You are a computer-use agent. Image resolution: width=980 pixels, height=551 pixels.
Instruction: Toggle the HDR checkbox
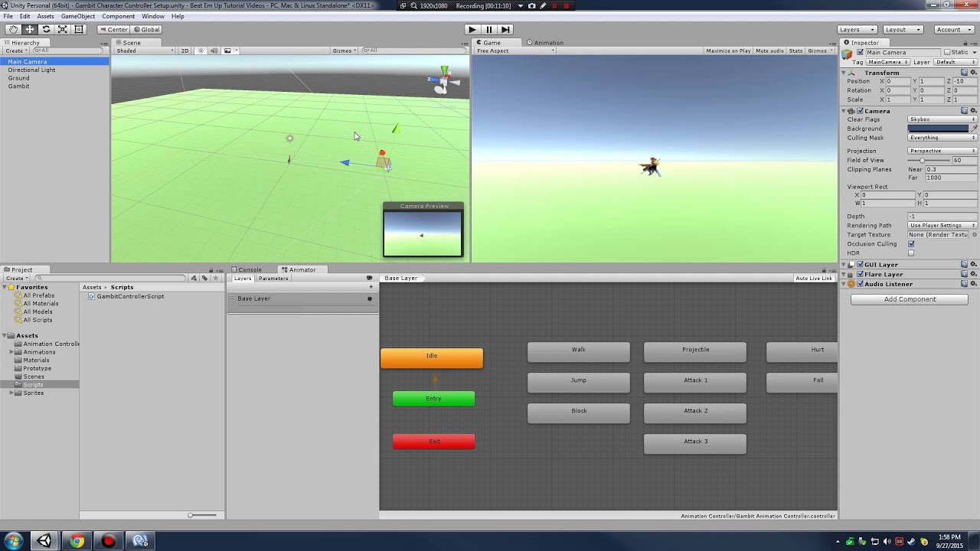(911, 253)
